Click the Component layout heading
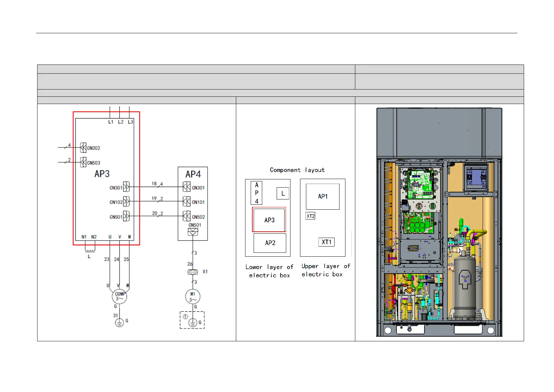 (297, 170)
